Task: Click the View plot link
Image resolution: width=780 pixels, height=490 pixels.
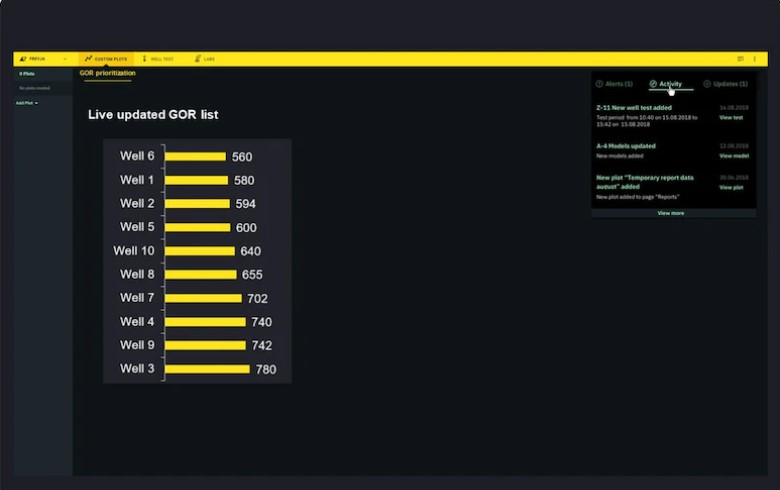Action: click(x=731, y=187)
